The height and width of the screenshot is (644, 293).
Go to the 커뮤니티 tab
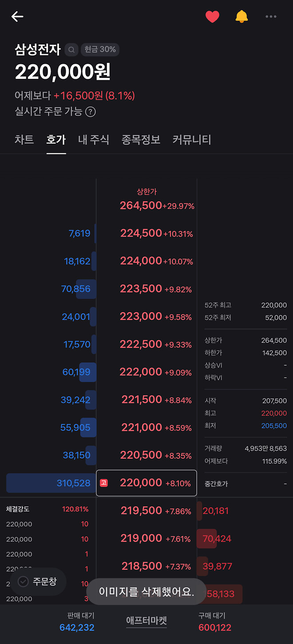(x=192, y=140)
